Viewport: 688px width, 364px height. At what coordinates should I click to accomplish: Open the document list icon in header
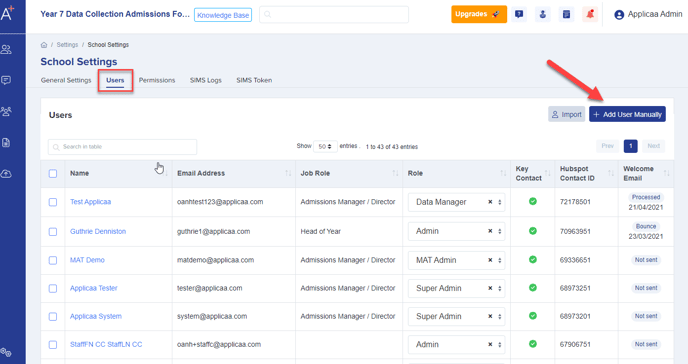566,14
